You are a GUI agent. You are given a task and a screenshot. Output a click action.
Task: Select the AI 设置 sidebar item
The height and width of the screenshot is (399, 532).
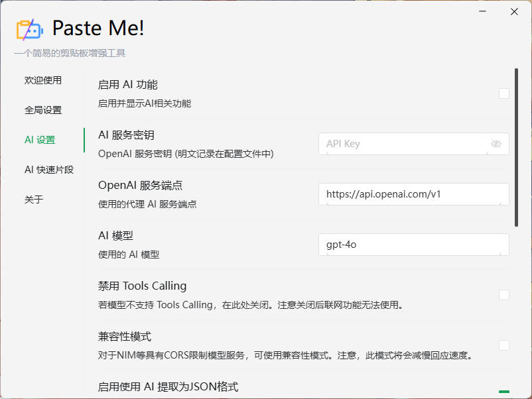40,140
